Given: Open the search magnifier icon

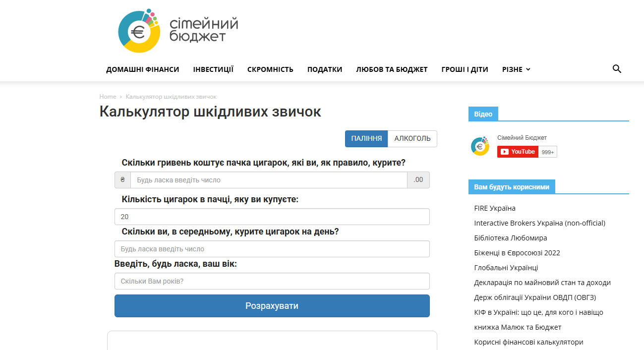Looking at the screenshot, I should [617, 69].
